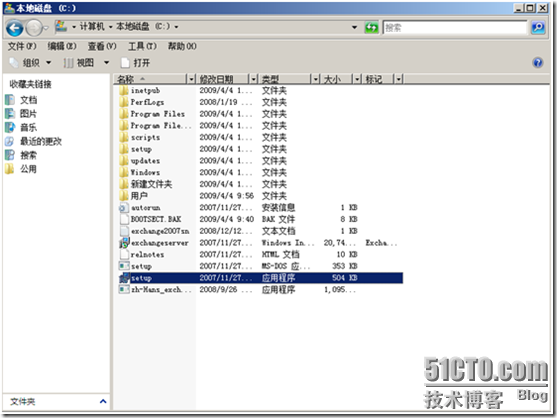Select the BOOTSECT.BAK file icon
The width and height of the screenshot is (557, 418).
[x=124, y=219]
